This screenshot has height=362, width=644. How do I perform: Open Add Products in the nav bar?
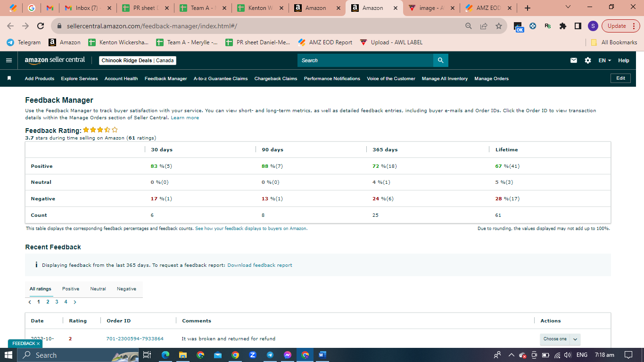pyautogui.click(x=40, y=79)
